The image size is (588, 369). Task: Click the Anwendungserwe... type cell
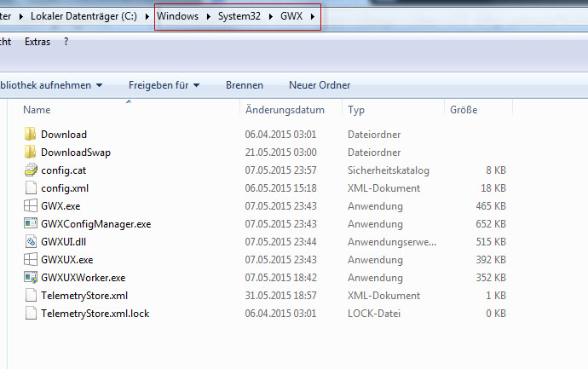(391, 242)
